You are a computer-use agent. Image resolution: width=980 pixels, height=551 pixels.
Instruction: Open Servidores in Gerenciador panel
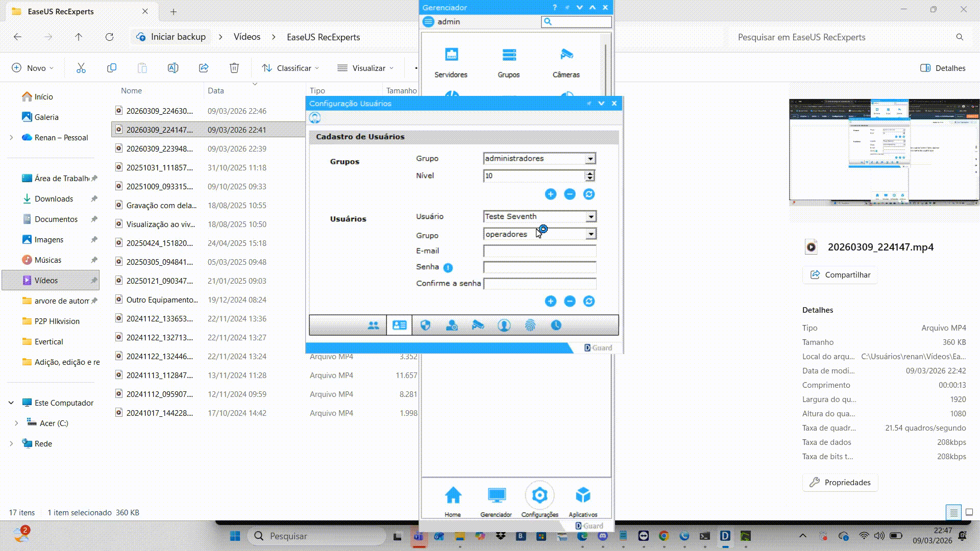coord(451,62)
